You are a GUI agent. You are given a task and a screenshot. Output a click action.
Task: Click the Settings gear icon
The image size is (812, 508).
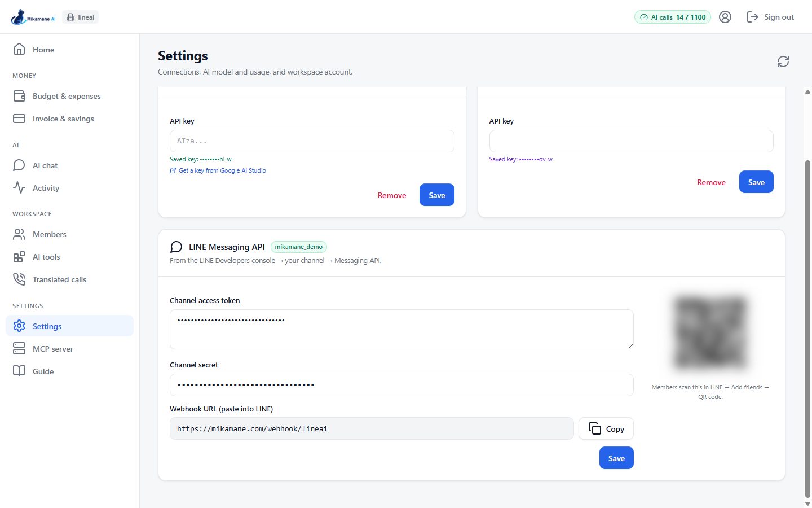pos(19,326)
